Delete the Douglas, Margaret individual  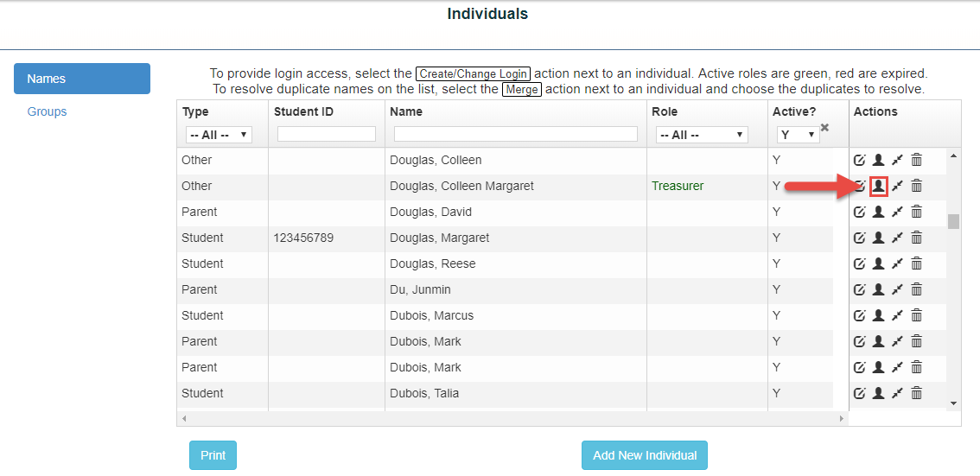click(x=916, y=238)
